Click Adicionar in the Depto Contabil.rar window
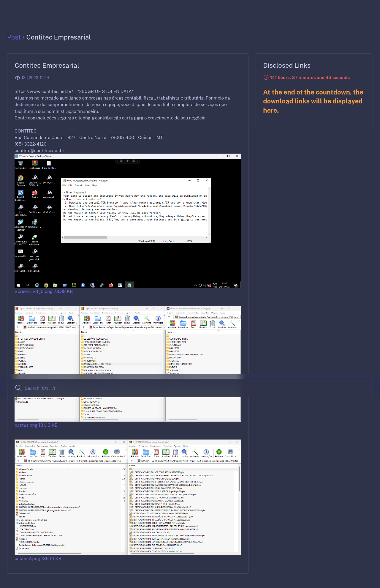Viewport: 380px width, 588px height. (x=21, y=319)
